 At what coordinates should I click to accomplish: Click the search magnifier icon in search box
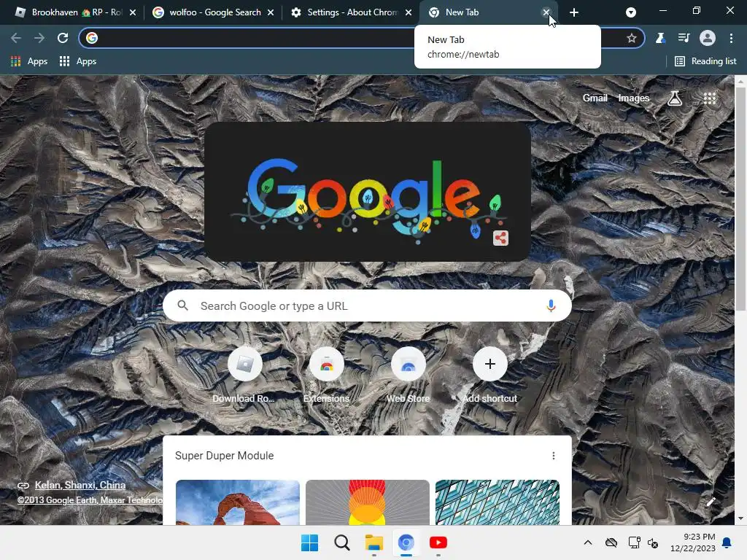point(183,306)
